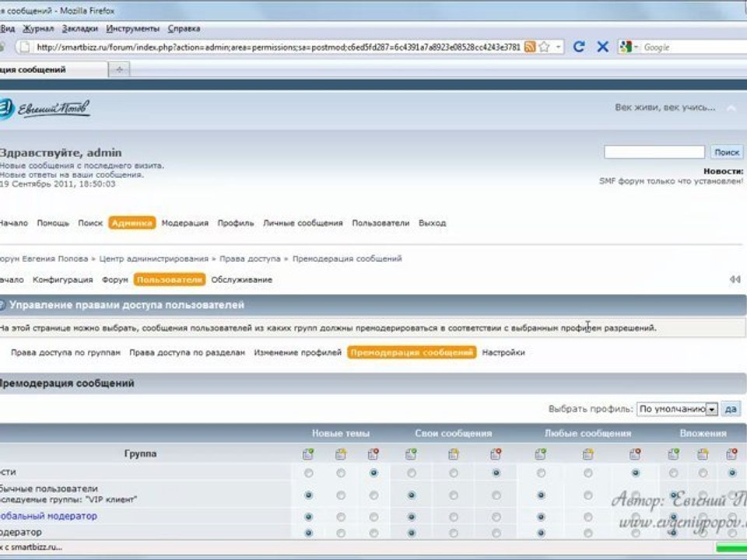This screenshot has height=560, width=747.
Task: Go to the Админка tab
Action: pos(132,223)
